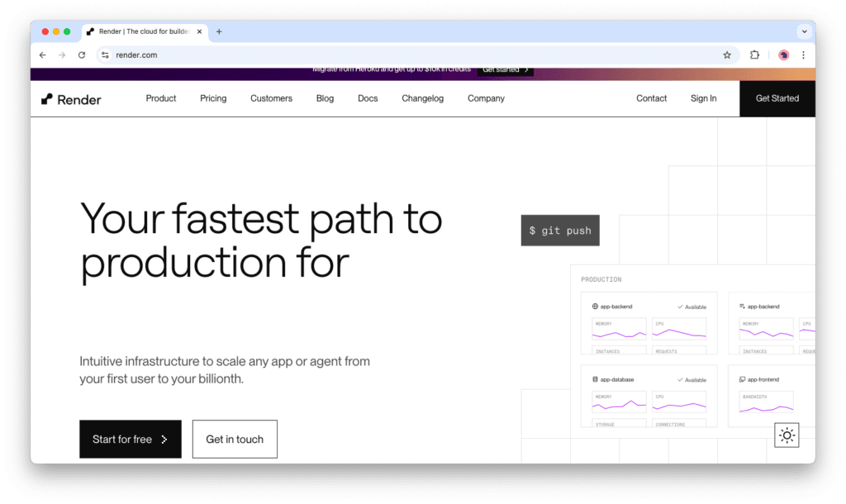Click the black Get Started button
This screenshot has width=846, height=504.
tap(777, 98)
